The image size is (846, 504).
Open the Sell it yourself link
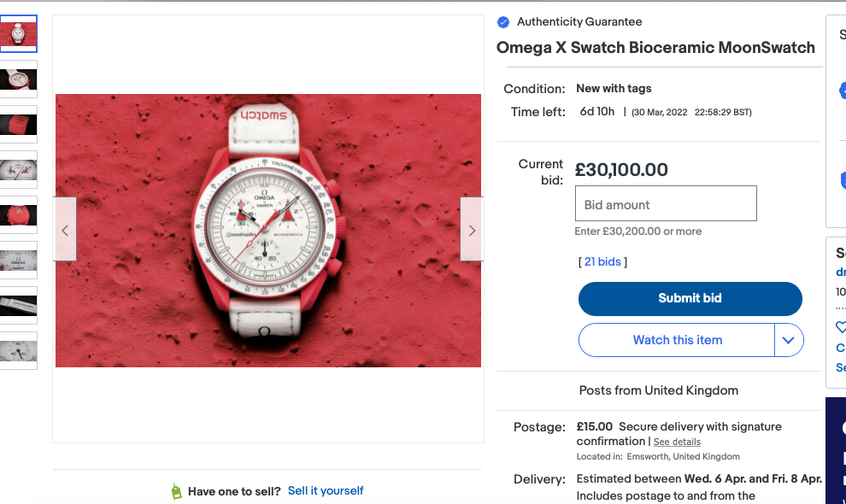[x=326, y=491]
